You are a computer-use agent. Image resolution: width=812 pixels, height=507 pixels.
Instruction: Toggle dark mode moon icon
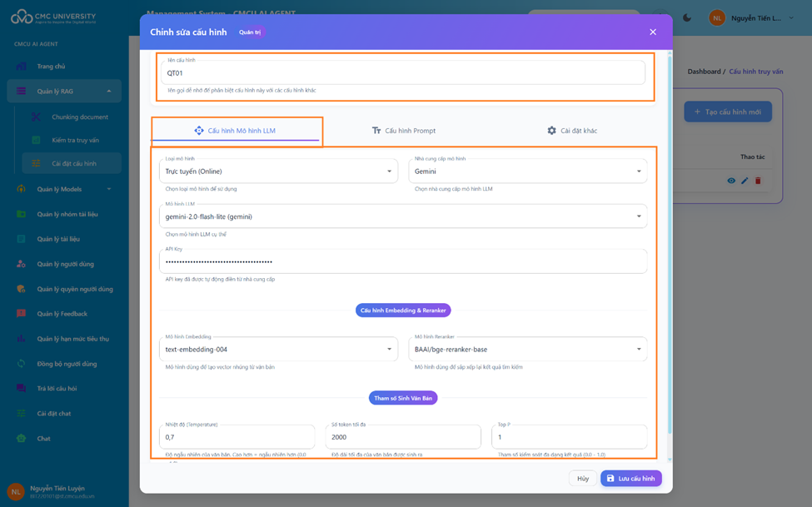pyautogui.click(x=687, y=17)
